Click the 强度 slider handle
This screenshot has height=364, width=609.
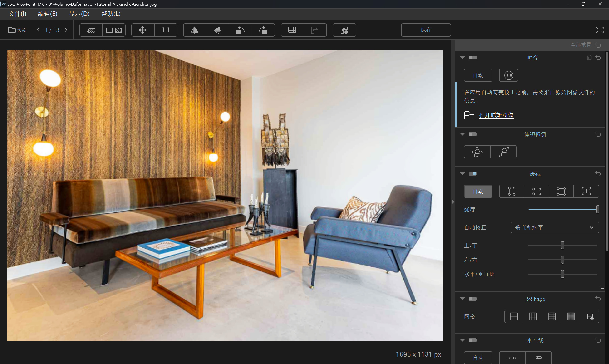click(598, 209)
